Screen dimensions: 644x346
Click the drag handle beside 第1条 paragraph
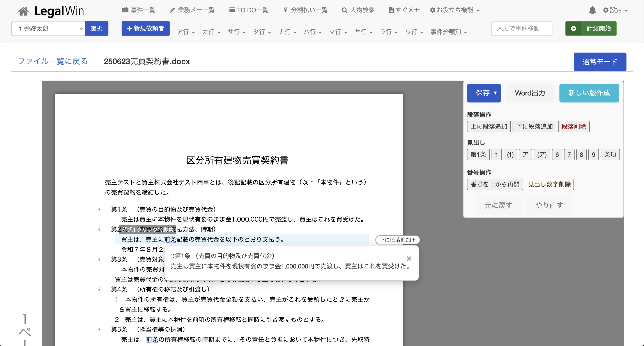point(99,210)
